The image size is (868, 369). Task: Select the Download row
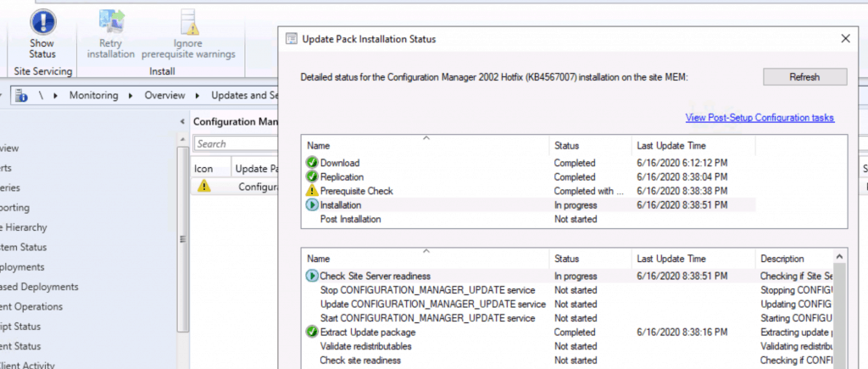529,163
